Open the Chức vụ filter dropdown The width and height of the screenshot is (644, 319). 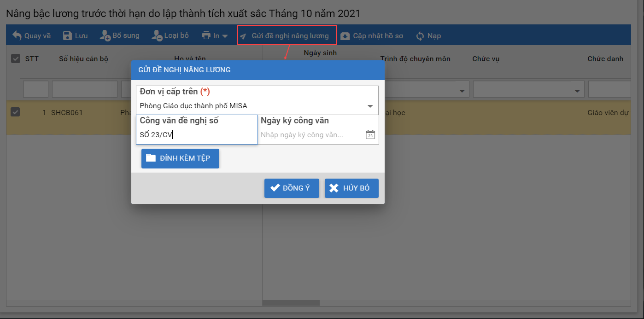click(577, 91)
